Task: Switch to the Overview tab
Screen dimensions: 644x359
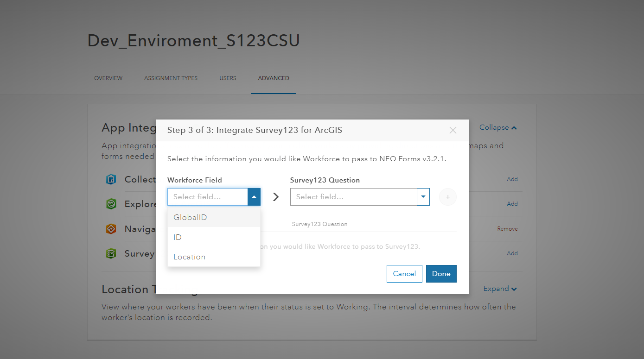Action: pos(108,78)
